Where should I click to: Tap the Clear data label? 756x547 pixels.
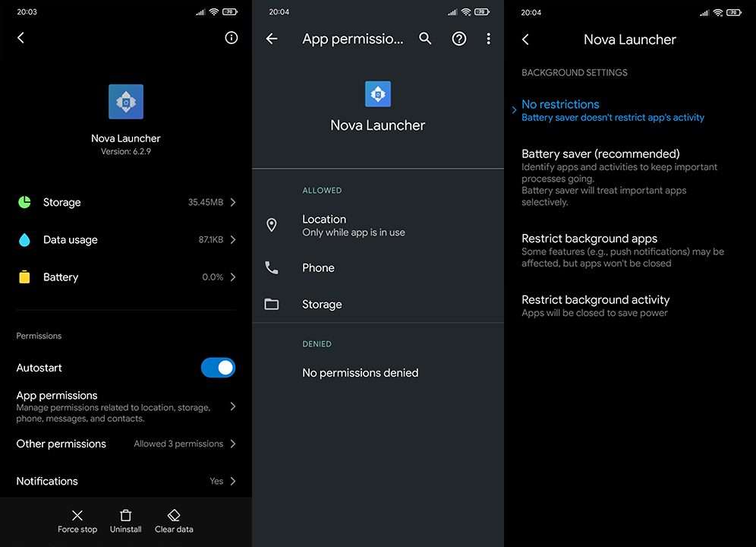point(174,529)
